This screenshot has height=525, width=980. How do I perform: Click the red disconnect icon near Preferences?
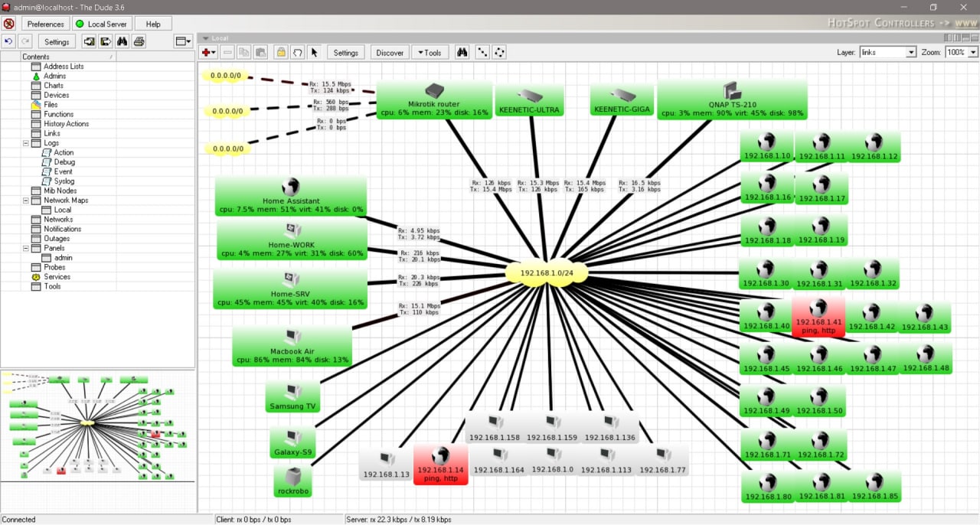coord(8,24)
